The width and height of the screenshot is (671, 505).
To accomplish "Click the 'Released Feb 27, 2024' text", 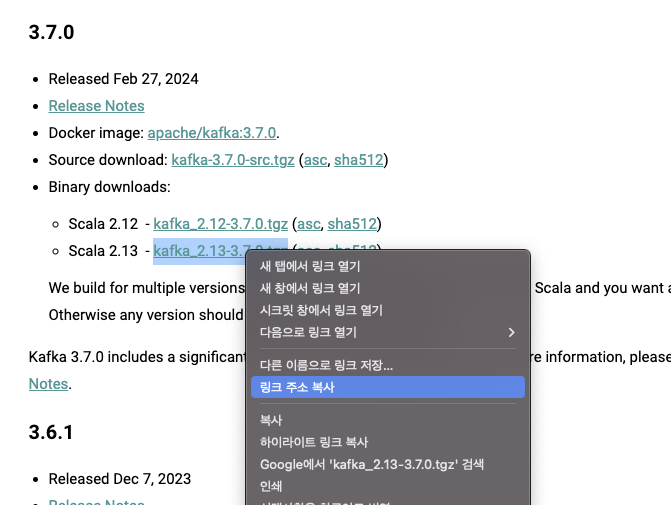I will (123, 79).
